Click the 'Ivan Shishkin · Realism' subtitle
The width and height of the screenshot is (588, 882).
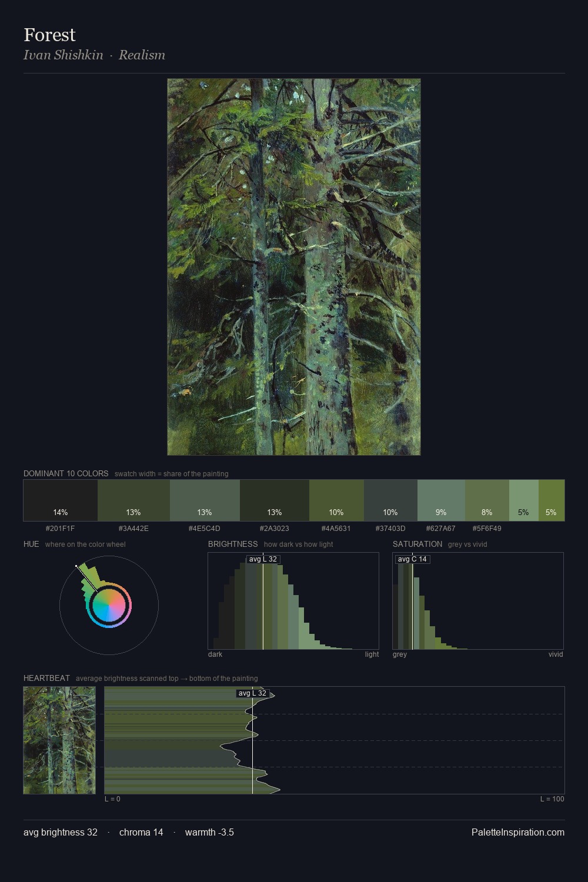click(x=94, y=55)
